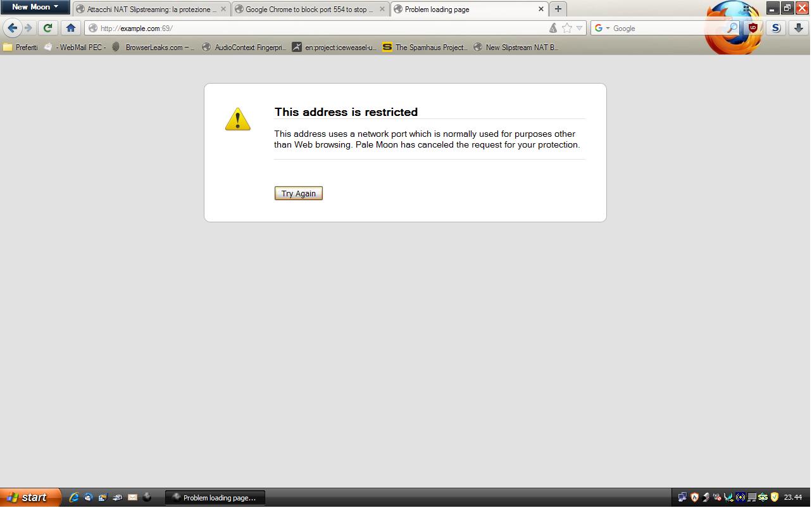Click the pen-shaped tray icon
Screen dimensions: 812x508
706,497
